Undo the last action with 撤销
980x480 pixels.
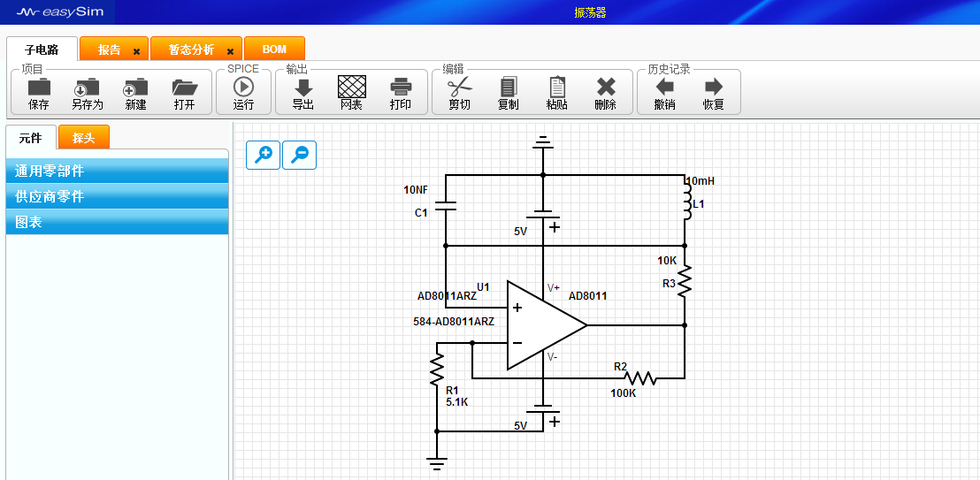pos(664,87)
